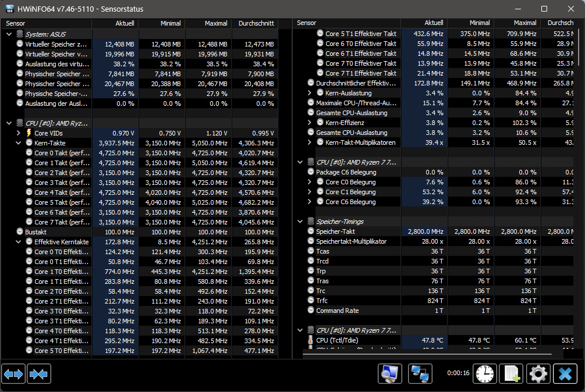Click the left pane Aktuell column header
Image resolution: width=585 pixels, height=392 pixels.
pyautogui.click(x=115, y=23)
